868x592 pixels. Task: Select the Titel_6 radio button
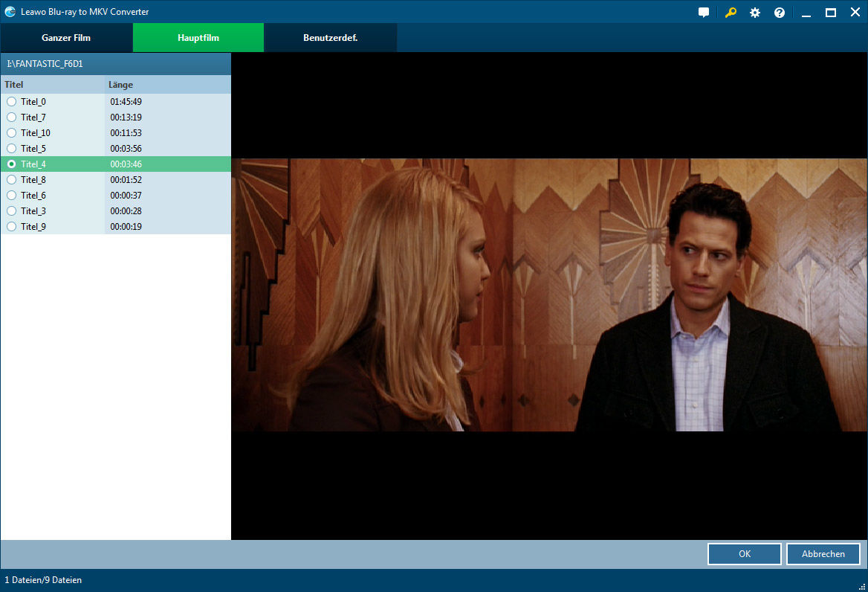12,196
